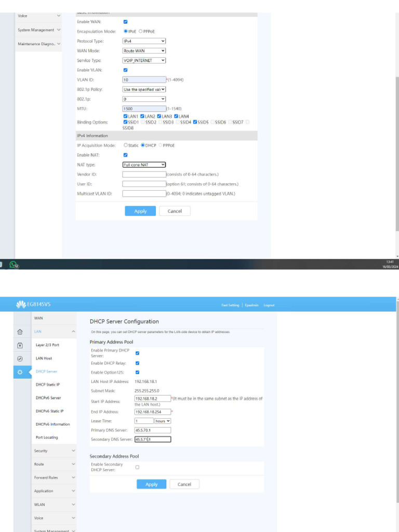Open the DHCPv6 Server page
Image resolution: width=399 pixels, height=532 pixels.
coord(48,397)
